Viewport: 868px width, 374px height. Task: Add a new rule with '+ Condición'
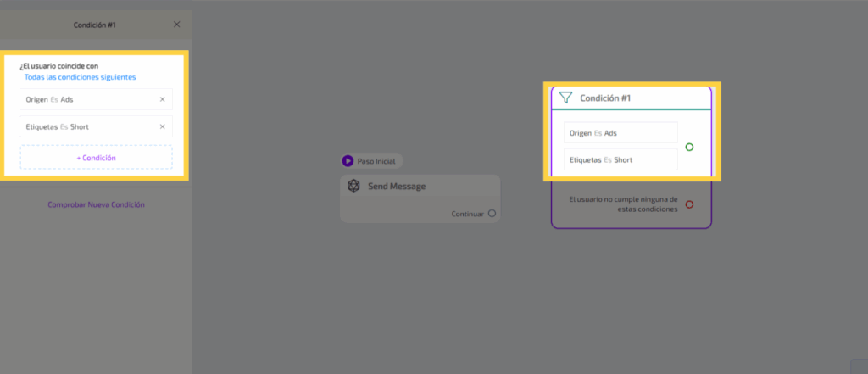96,157
